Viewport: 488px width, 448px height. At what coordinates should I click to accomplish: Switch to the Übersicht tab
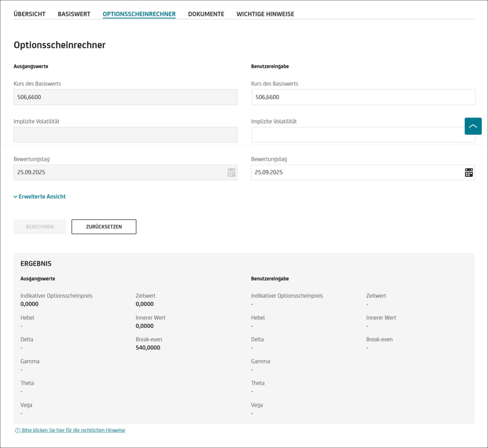pos(29,14)
